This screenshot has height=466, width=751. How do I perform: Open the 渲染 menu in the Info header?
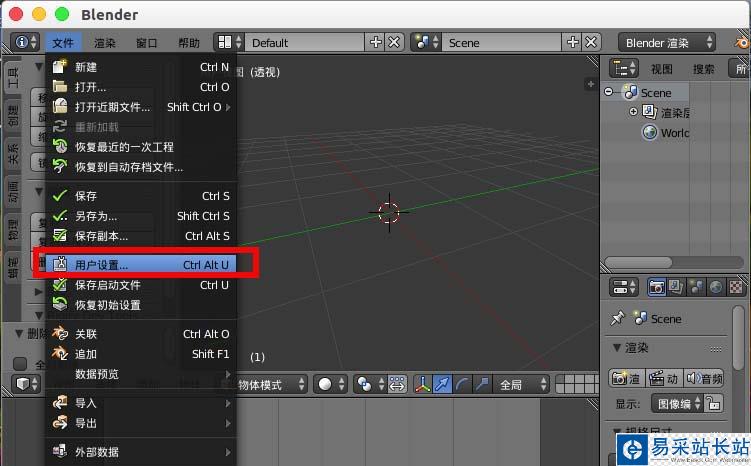pos(105,43)
